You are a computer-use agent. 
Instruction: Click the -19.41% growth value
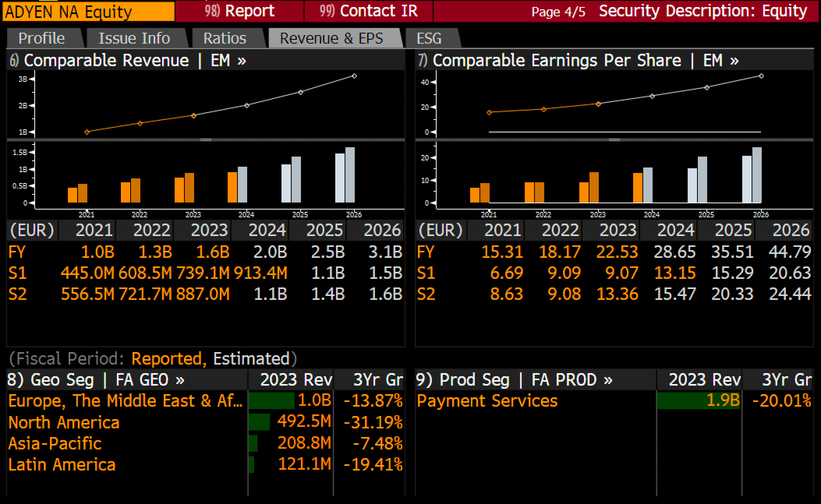click(373, 464)
